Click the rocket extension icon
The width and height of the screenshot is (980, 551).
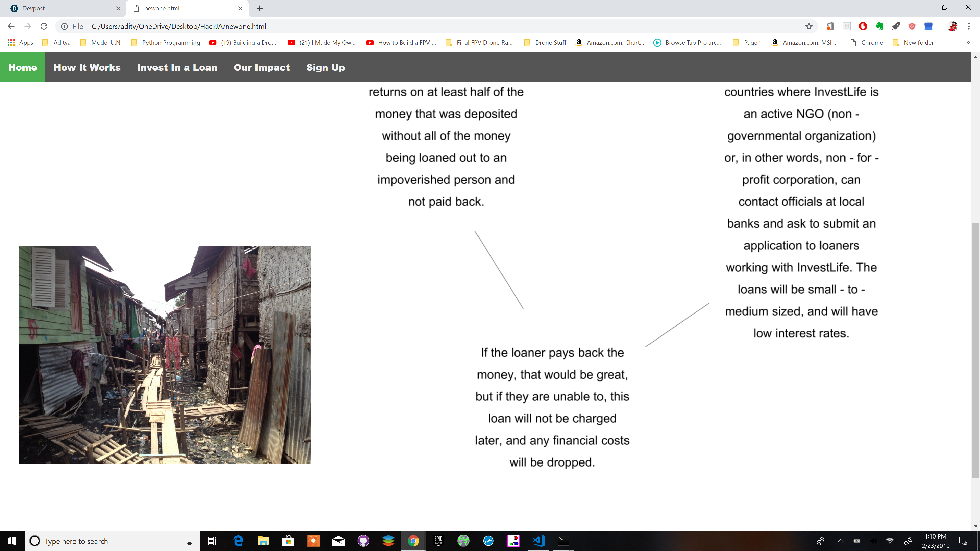coord(896,26)
